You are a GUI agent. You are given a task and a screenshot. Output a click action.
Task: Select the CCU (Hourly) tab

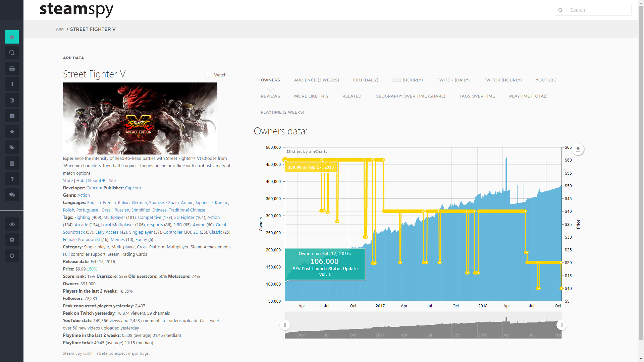pos(408,80)
